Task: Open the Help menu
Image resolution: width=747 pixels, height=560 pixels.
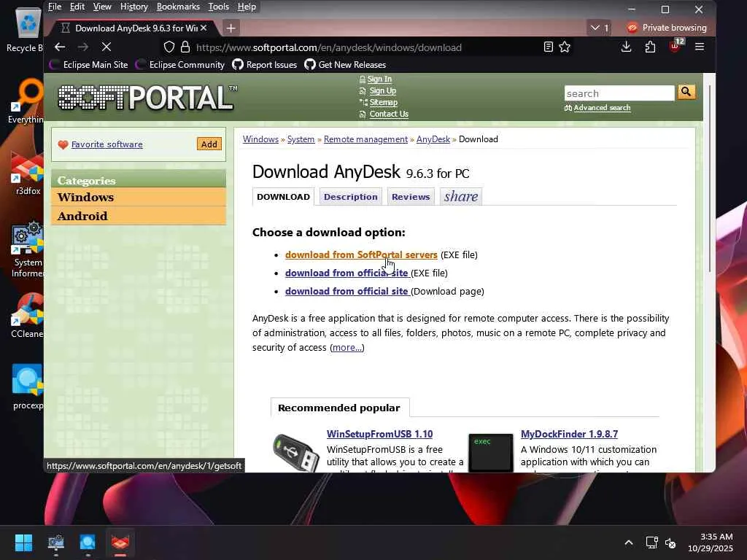Action: (247, 7)
